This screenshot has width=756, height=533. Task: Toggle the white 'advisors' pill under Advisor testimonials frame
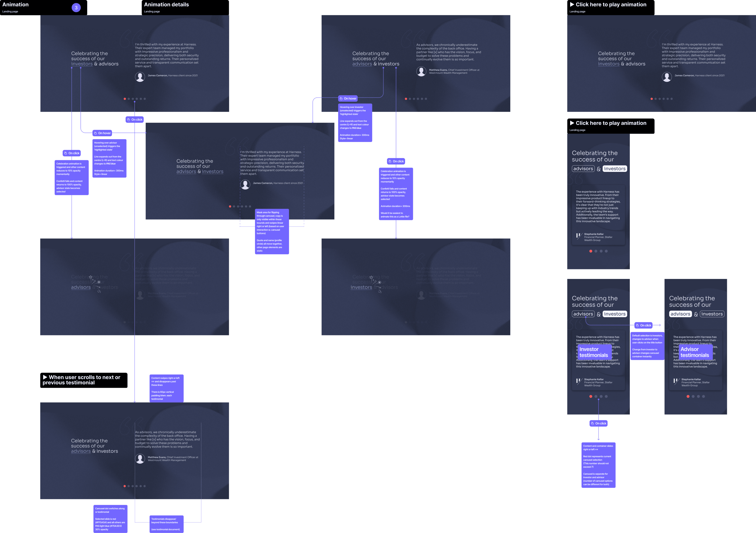(x=680, y=314)
